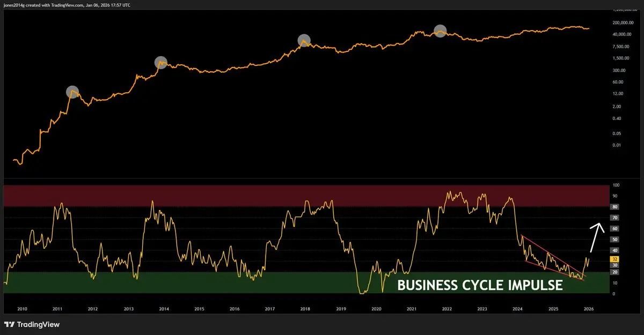This screenshot has height=335, width=644.
Task: Select the boxed 60 level label
Action: pos(615,228)
